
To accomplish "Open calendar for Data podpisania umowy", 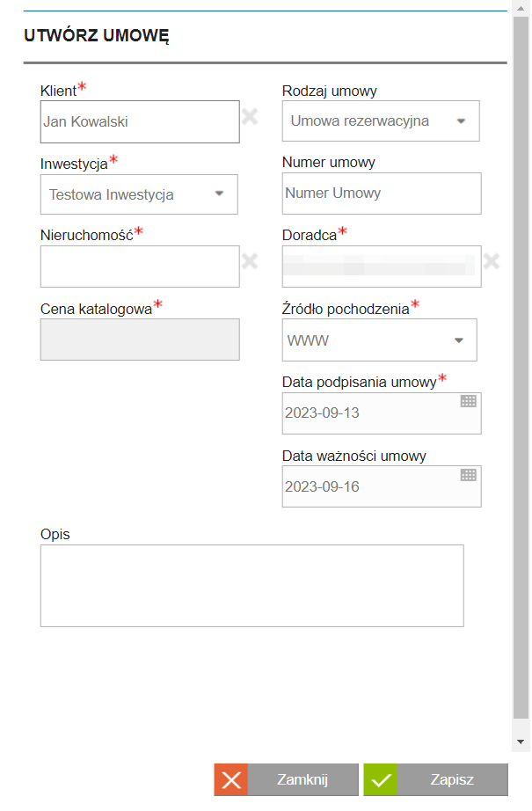I will [x=469, y=401].
